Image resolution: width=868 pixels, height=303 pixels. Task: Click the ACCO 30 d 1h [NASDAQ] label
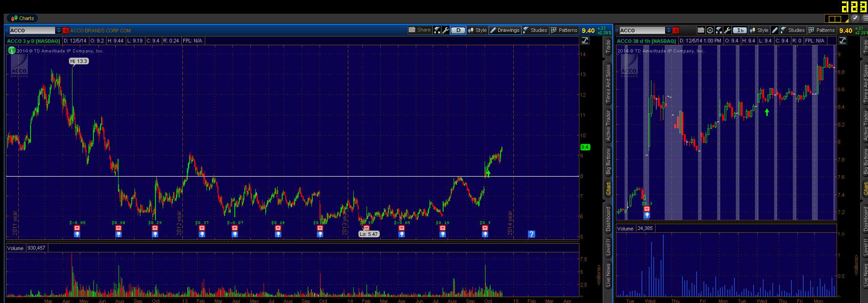coord(646,41)
